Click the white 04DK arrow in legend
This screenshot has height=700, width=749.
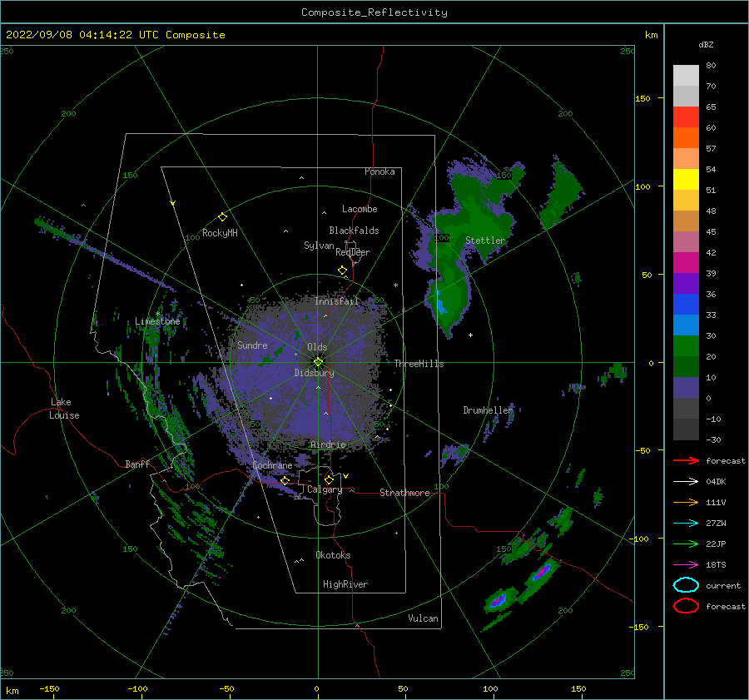pos(686,482)
